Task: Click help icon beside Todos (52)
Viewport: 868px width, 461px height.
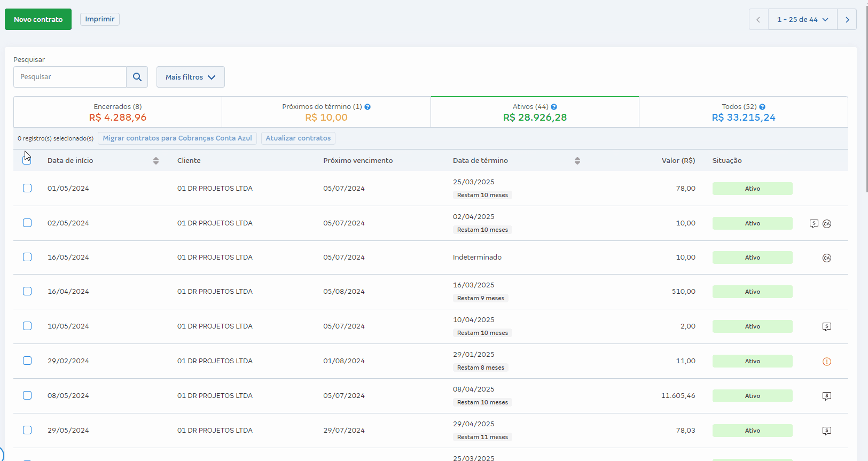Action: [762, 107]
